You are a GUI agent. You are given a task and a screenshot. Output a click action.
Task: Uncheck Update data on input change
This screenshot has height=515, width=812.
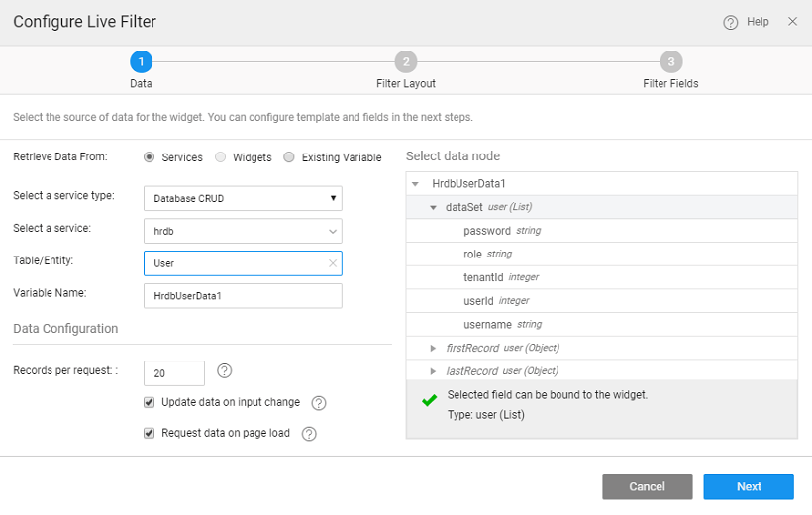coord(150,402)
